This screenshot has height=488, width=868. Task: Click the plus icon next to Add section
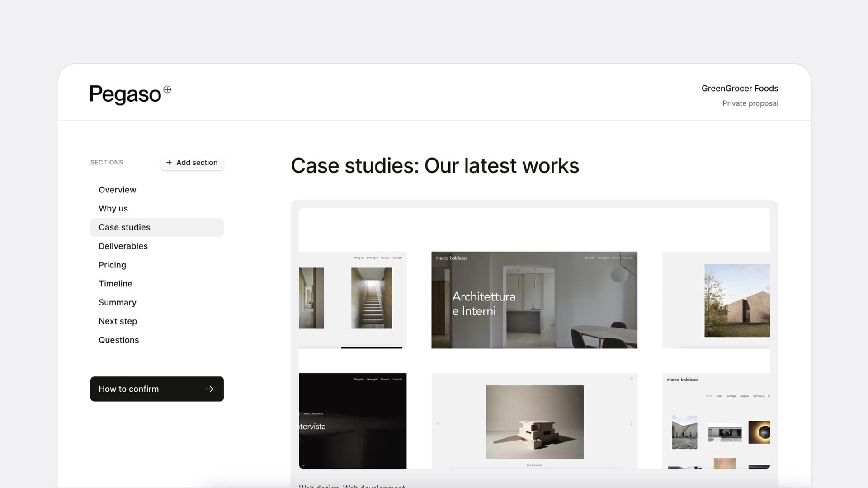[169, 162]
